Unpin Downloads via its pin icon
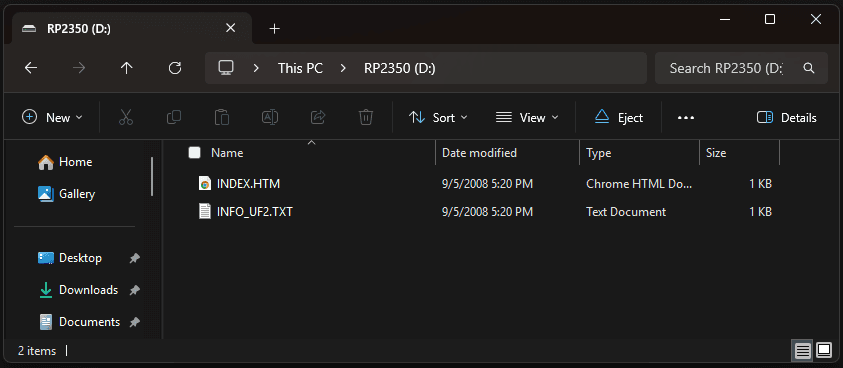 [x=134, y=290]
